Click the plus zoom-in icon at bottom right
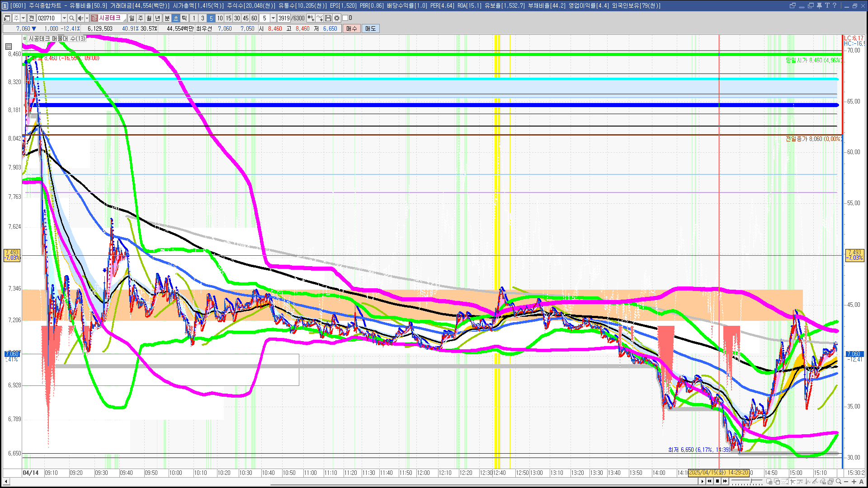 854,482
